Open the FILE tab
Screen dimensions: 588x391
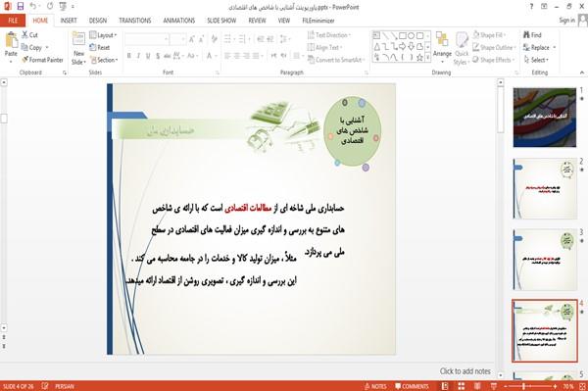[13, 21]
